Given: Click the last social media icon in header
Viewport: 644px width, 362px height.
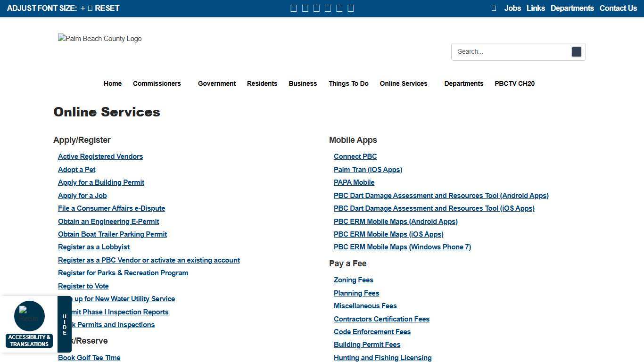Looking at the screenshot, I should pos(351,8).
